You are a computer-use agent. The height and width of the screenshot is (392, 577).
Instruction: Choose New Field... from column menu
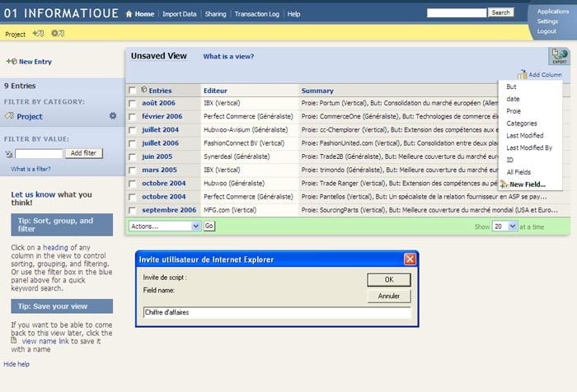point(527,184)
